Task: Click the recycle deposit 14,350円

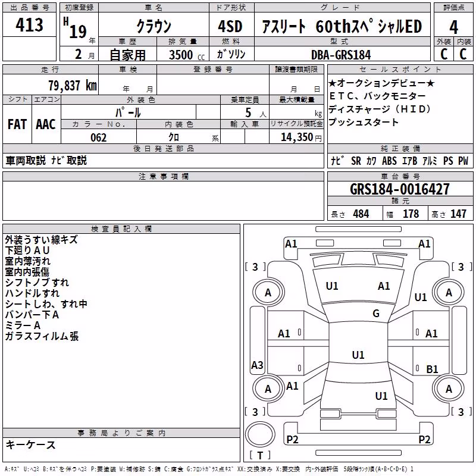Action: [x=301, y=137]
